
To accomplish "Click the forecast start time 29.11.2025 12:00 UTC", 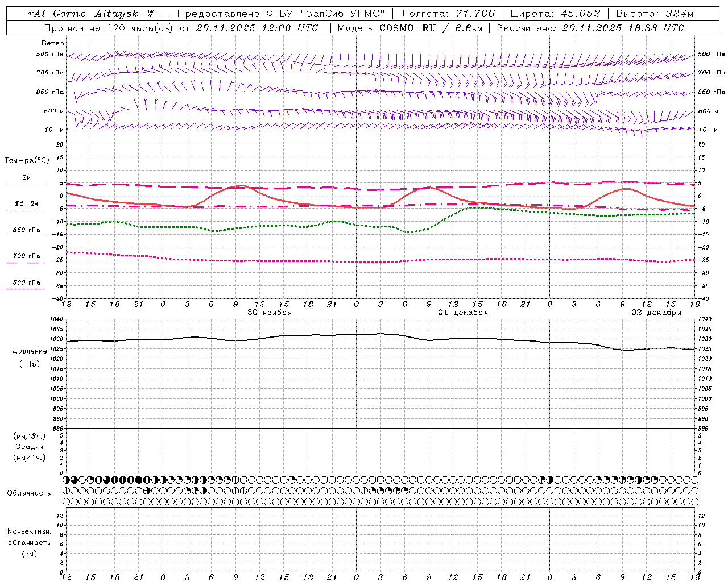I will [257, 28].
